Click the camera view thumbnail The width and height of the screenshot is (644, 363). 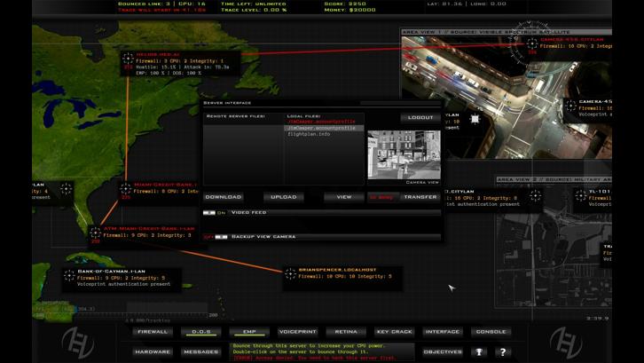tap(404, 154)
